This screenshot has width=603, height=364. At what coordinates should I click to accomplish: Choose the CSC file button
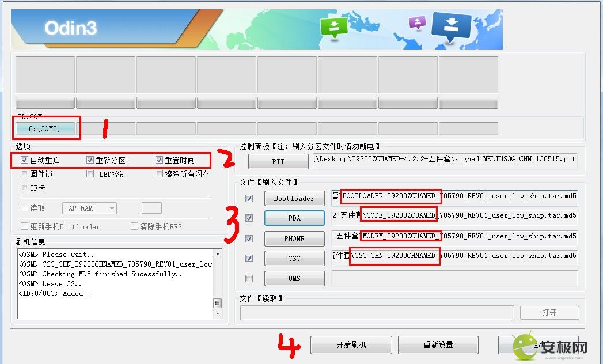pos(294,258)
